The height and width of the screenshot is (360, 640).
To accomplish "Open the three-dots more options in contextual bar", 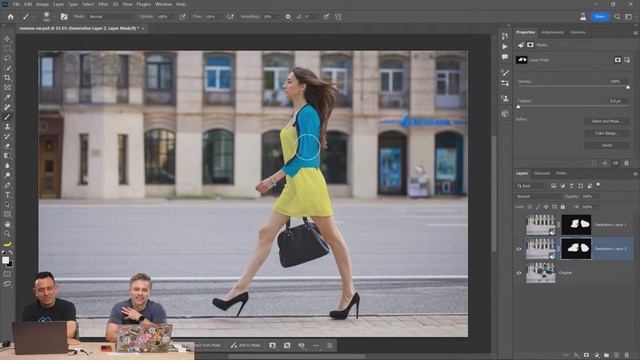I will pos(316,345).
